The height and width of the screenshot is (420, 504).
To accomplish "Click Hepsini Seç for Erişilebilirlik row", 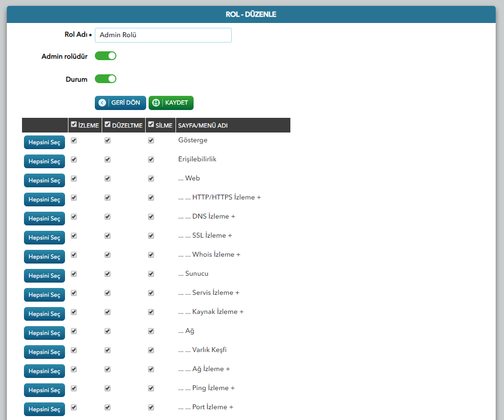I will click(44, 161).
